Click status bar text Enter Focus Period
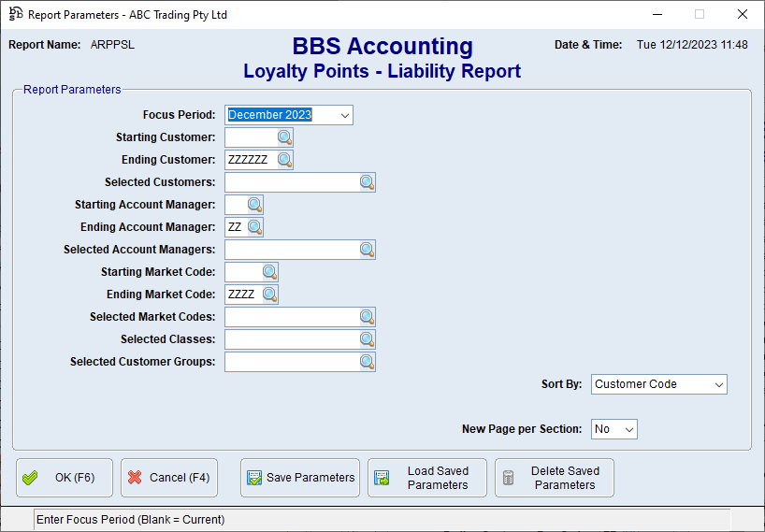This screenshot has height=532, width=765. pyautogui.click(x=130, y=520)
